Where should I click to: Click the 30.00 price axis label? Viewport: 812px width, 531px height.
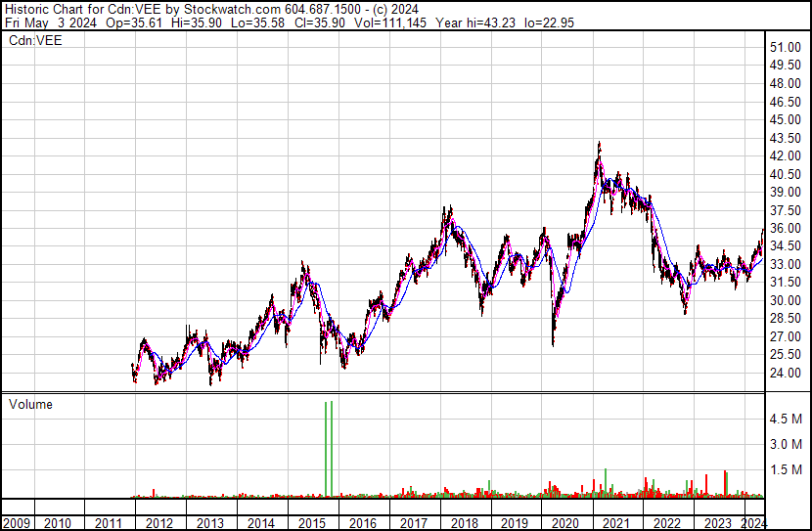(785, 300)
